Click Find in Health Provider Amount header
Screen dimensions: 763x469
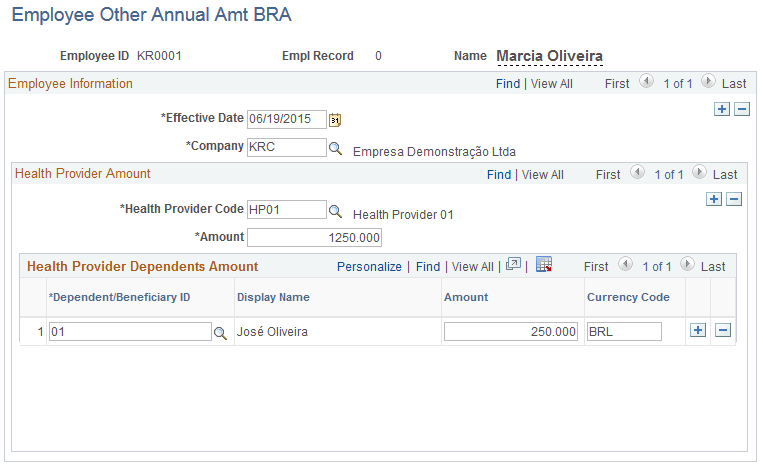499,174
